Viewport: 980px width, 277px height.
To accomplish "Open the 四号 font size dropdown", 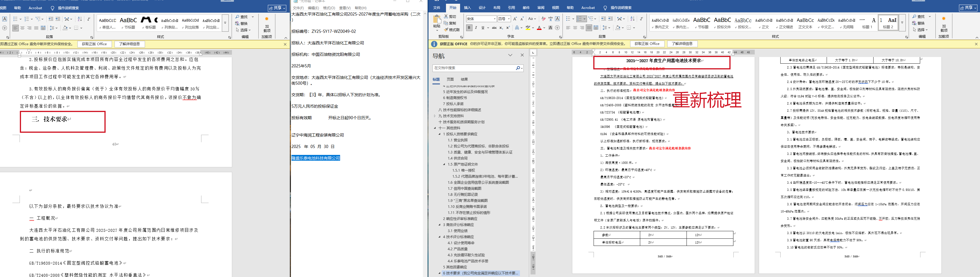I will (x=509, y=19).
